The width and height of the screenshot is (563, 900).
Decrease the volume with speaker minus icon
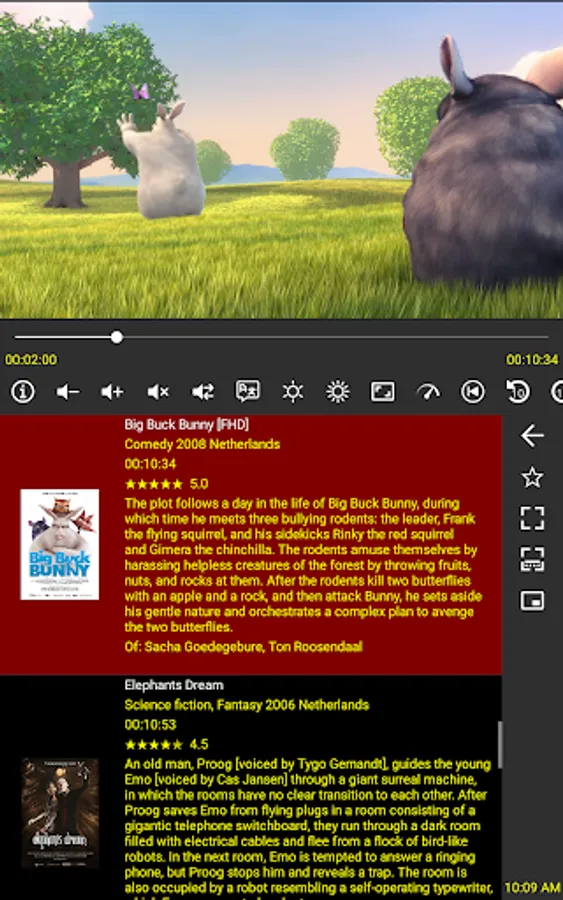(x=68, y=392)
